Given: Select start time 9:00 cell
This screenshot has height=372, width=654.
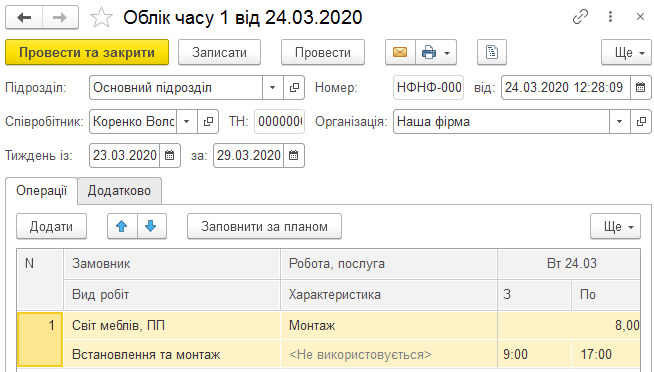Looking at the screenshot, I should coord(534,354).
